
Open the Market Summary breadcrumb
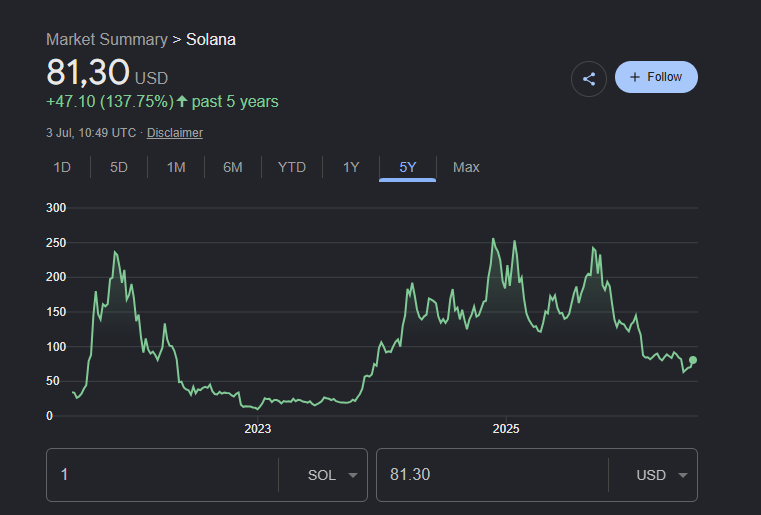click(x=107, y=39)
